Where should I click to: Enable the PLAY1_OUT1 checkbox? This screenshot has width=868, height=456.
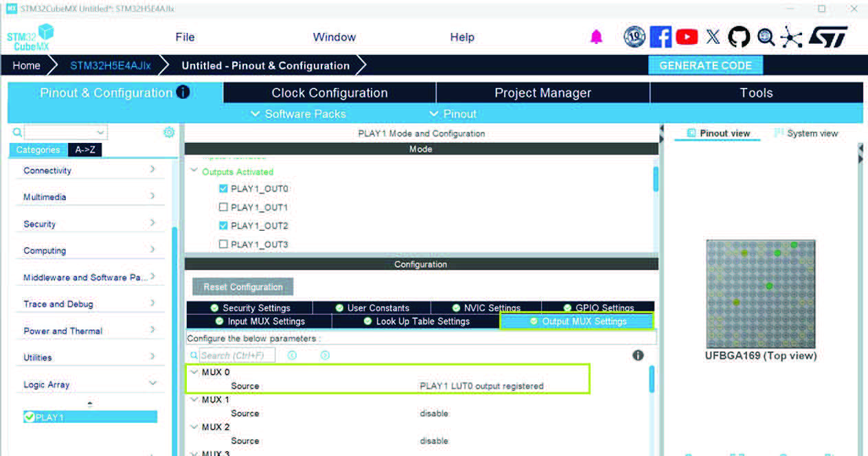(x=223, y=207)
